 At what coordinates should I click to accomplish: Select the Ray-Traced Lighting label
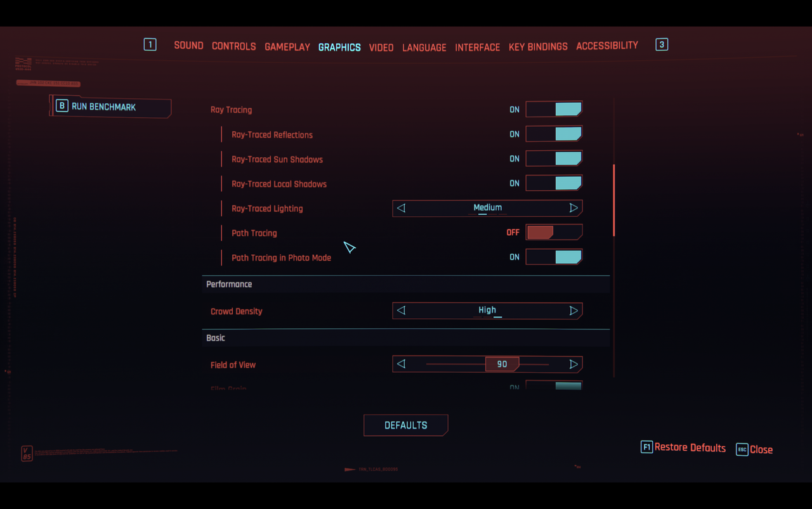click(x=267, y=209)
